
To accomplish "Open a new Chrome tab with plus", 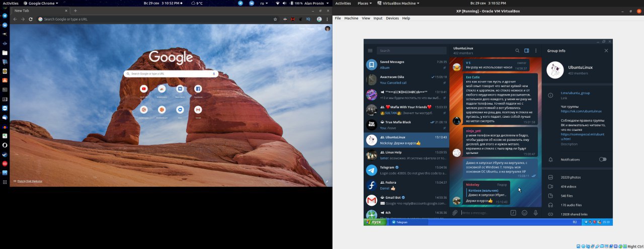I will [x=75, y=11].
